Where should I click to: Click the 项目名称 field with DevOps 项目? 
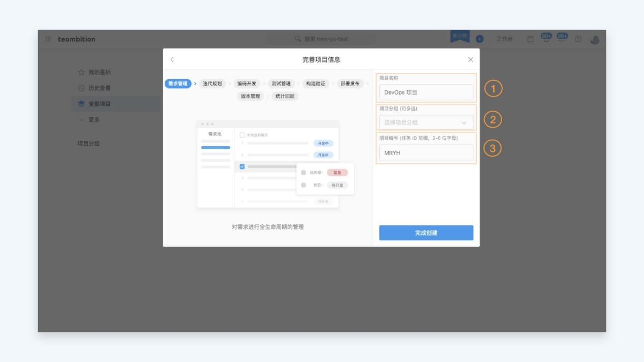[x=426, y=92]
